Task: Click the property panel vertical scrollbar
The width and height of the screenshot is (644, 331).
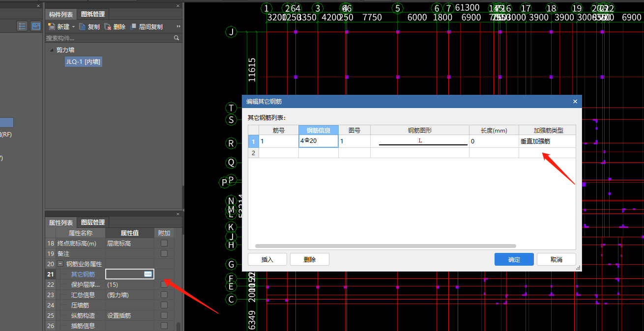Action: (178, 326)
